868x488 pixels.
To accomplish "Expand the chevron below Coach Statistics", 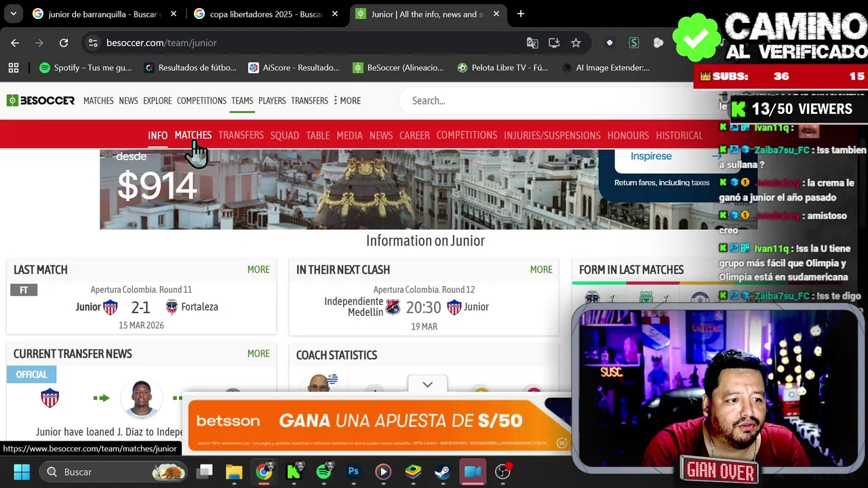I will (x=427, y=384).
